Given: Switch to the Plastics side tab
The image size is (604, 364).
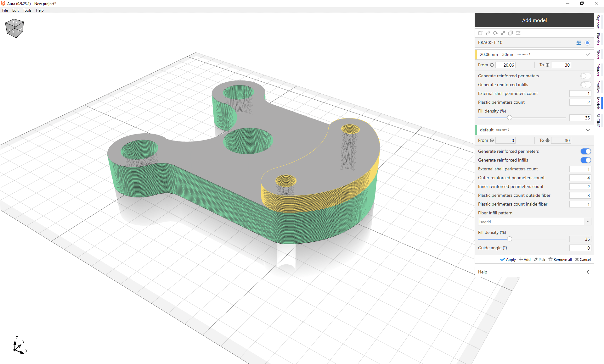Looking at the screenshot, I should tap(598, 39).
